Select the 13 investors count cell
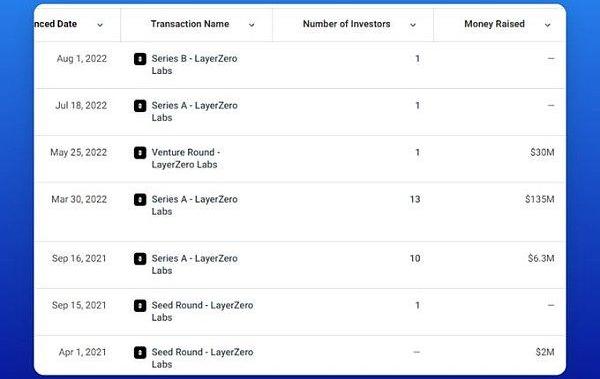The height and width of the screenshot is (379, 600). tap(415, 199)
